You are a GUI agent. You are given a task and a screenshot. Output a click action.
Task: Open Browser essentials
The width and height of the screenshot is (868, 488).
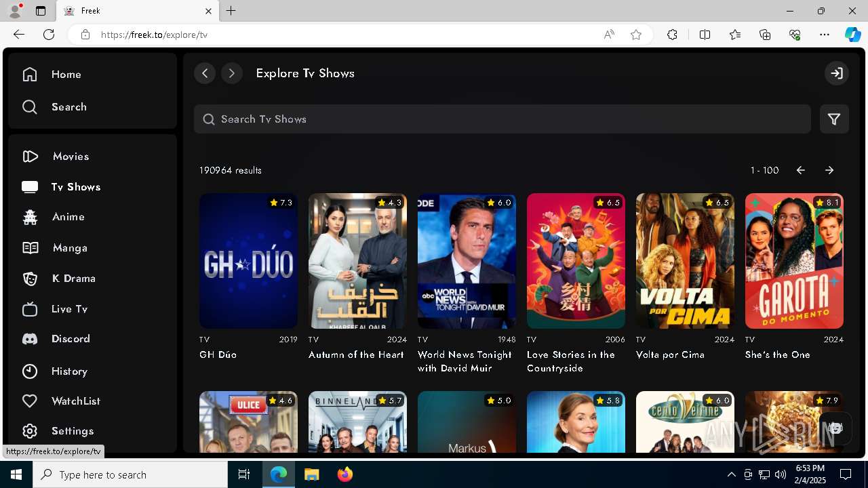click(795, 35)
